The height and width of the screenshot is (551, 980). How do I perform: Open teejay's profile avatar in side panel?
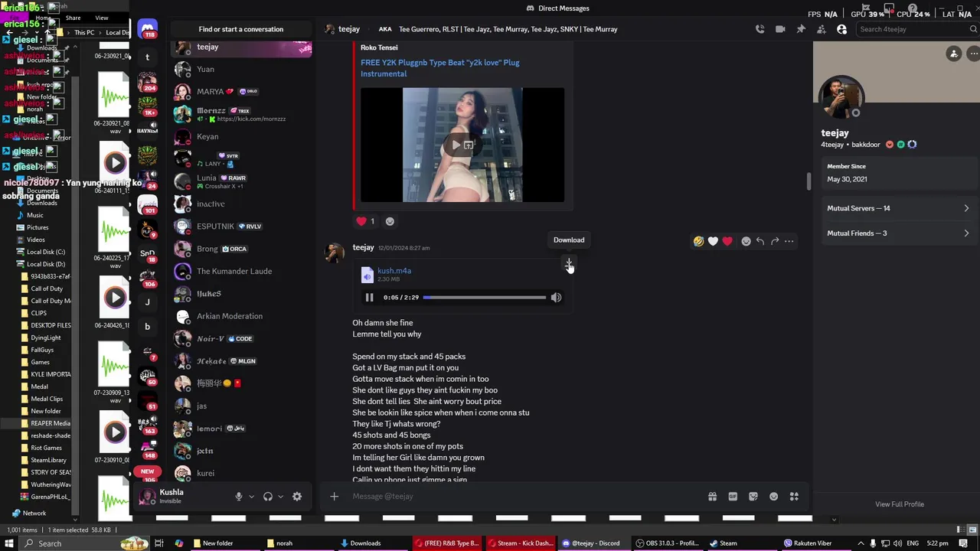pyautogui.click(x=841, y=98)
